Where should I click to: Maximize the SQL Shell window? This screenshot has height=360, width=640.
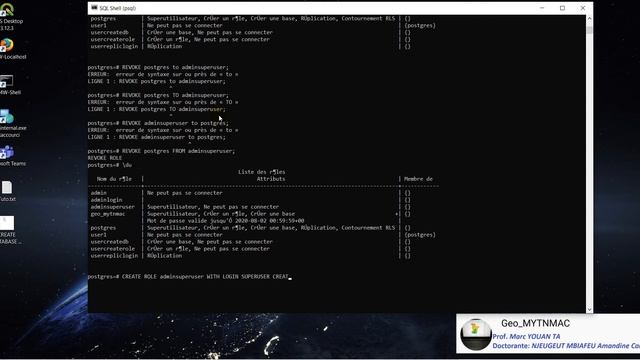562,8
